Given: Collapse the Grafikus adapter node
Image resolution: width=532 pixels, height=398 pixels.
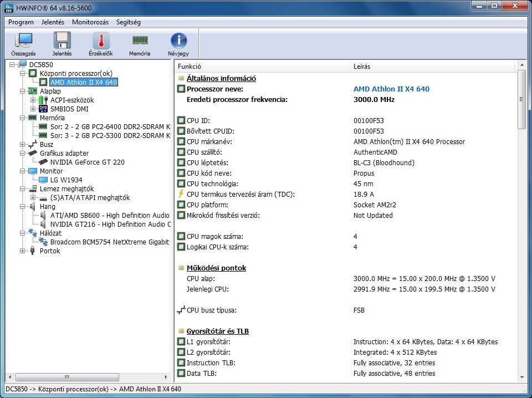Looking at the screenshot, I should [22, 154].
